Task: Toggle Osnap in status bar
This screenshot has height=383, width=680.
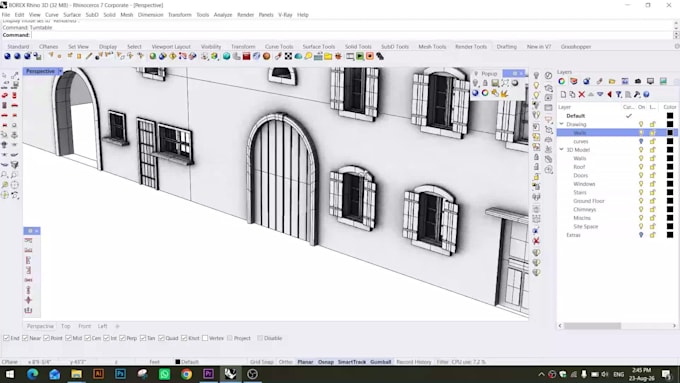Action: pyautogui.click(x=326, y=362)
